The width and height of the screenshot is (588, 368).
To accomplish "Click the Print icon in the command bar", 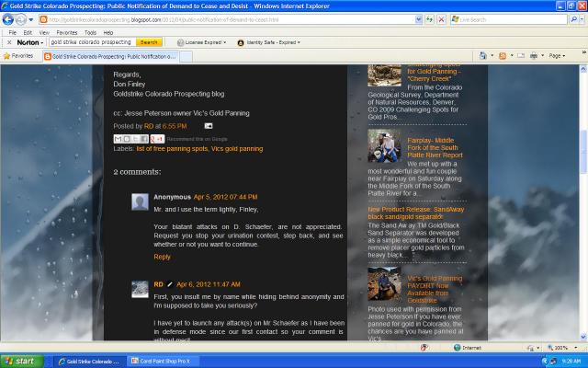I will click(x=534, y=56).
